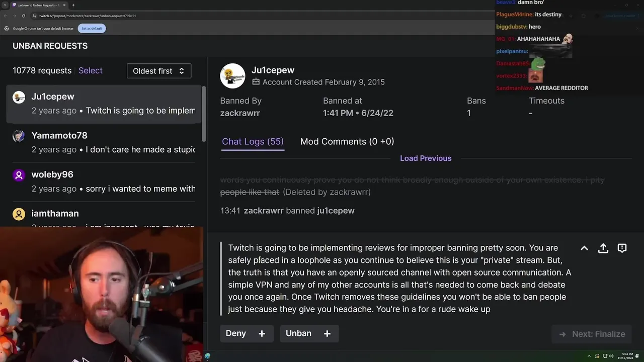Click the arrow icon in Next: Finalize
The width and height of the screenshot is (644, 362).
click(x=562, y=334)
